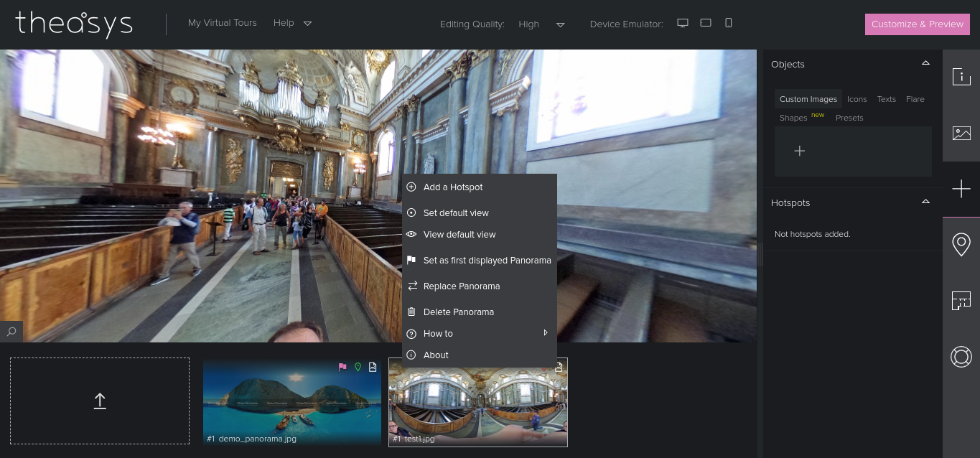Open the Editing Quality dropdown set to High
The height and width of the screenshot is (458, 980).
click(x=541, y=24)
